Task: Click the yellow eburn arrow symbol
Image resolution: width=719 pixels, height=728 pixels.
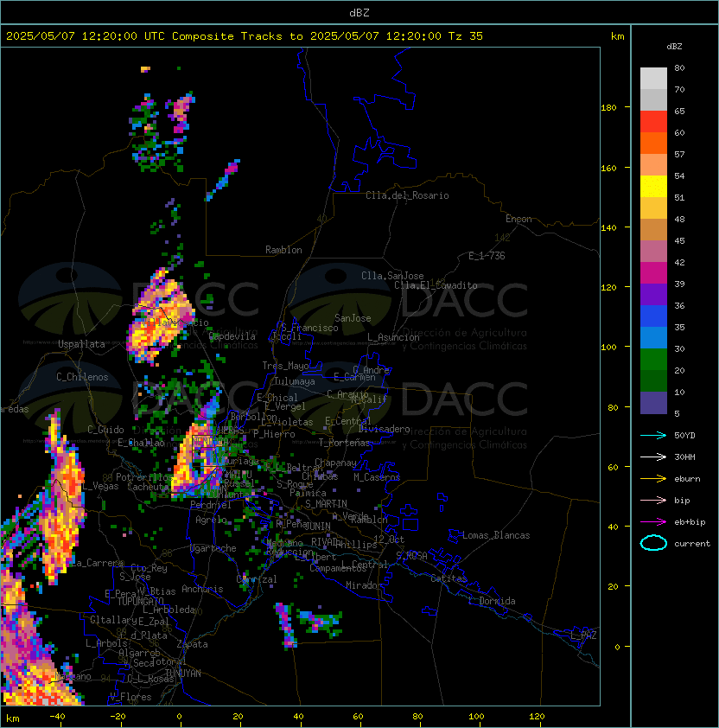Action: pyautogui.click(x=653, y=479)
